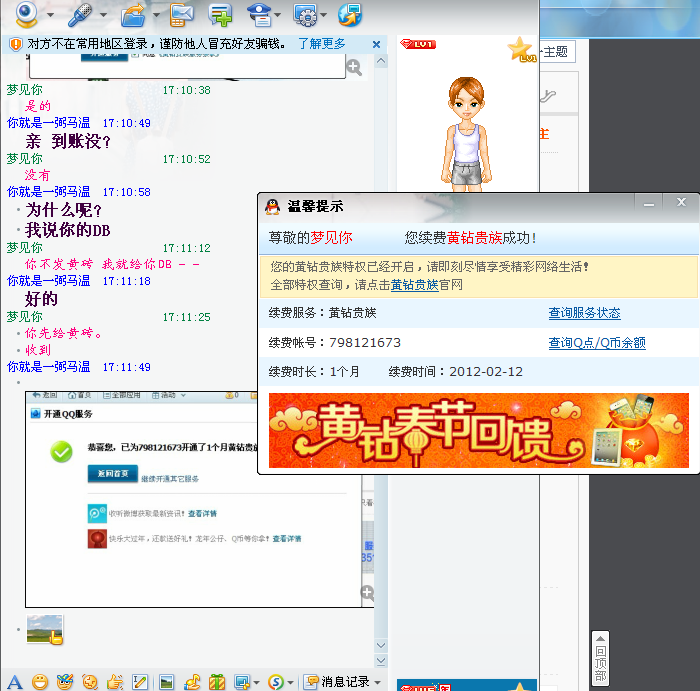Click the sender name 你就是一弼马温 at 17:10:49
700x691 pixels.
click(48, 123)
